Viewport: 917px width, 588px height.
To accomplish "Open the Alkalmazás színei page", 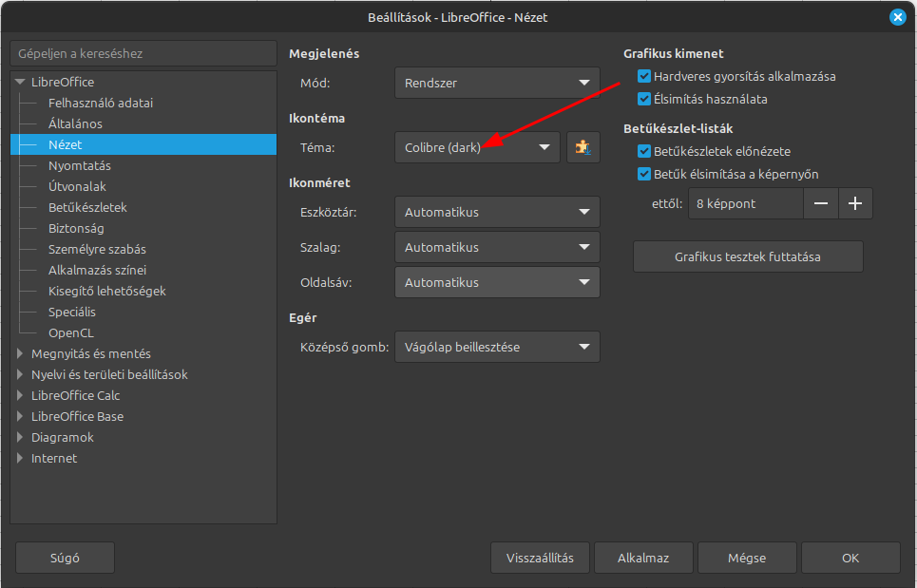I will pyautogui.click(x=97, y=270).
